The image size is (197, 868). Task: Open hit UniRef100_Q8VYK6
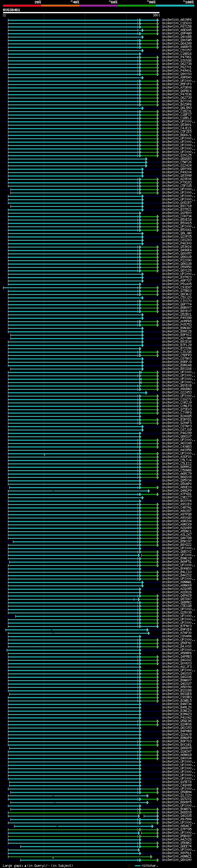pos(177,169)
